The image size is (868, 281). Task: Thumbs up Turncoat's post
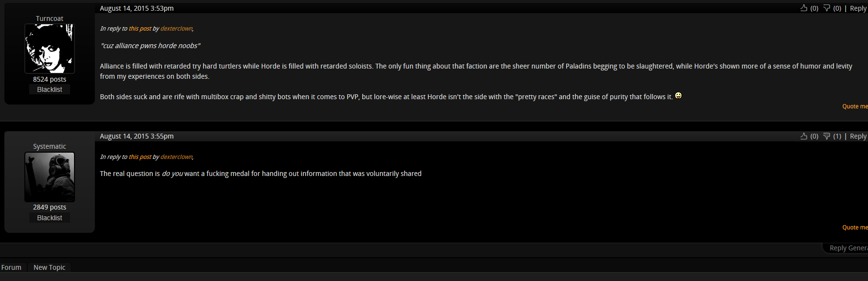pos(804,8)
